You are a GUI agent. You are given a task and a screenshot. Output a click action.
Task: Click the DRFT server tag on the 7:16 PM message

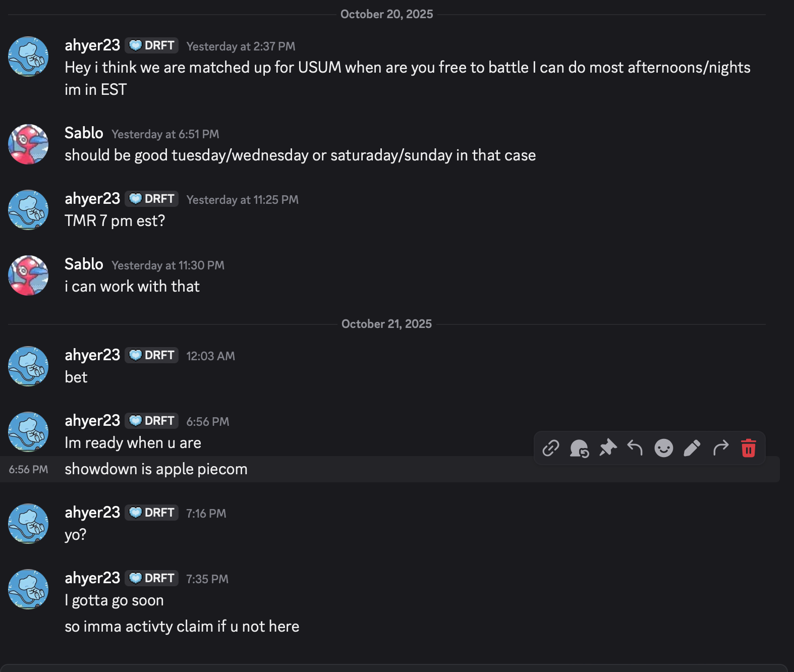click(x=152, y=513)
